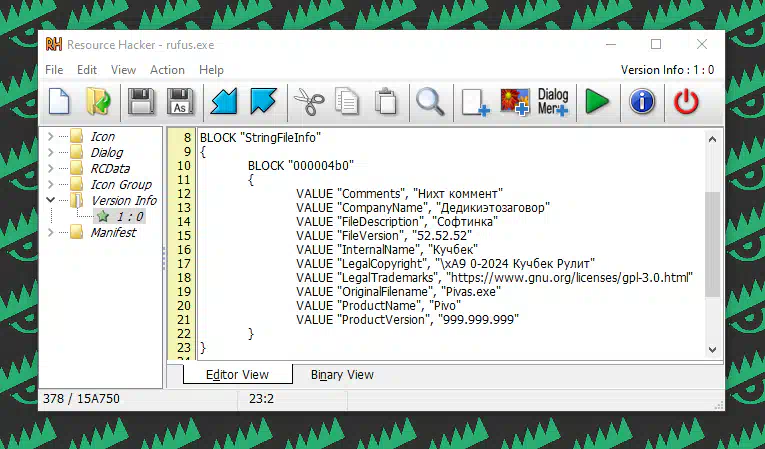Click the editor scroll down arrow
The height and width of the screenshot is (449, 765).
[712, 349]
